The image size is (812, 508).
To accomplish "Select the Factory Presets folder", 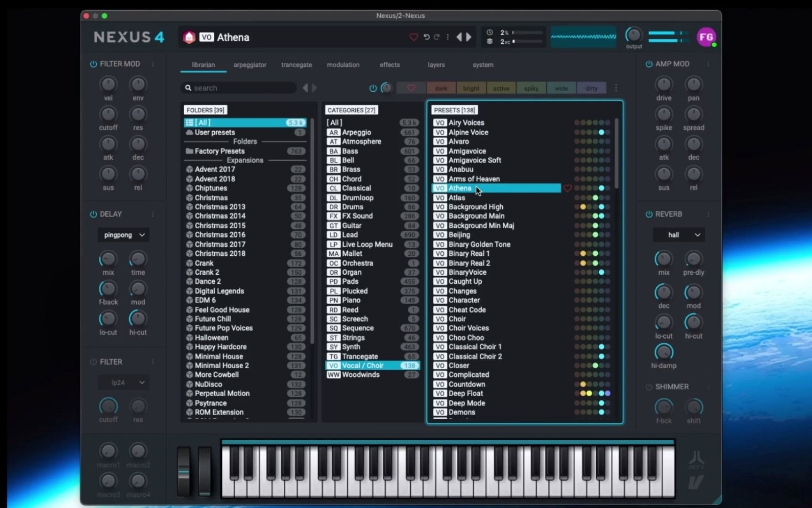I will coord(245,151).
